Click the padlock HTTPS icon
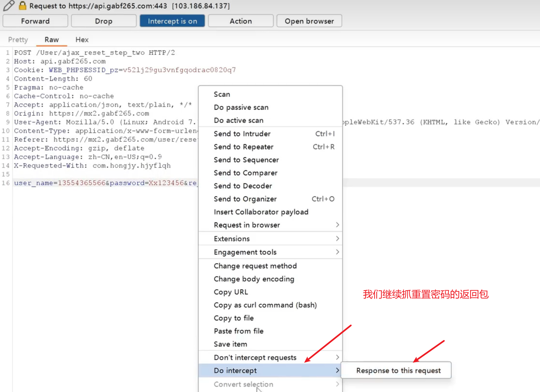 pyautogui.click(x=22, y=5)
